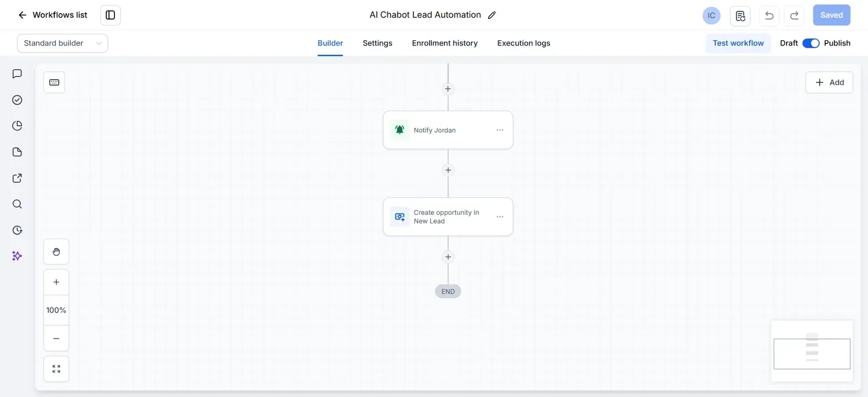Image resolution: width=868 pixels, height=397 pixels.
Task: Click the external link icon in sidebar
Action: tap(17, 178)
